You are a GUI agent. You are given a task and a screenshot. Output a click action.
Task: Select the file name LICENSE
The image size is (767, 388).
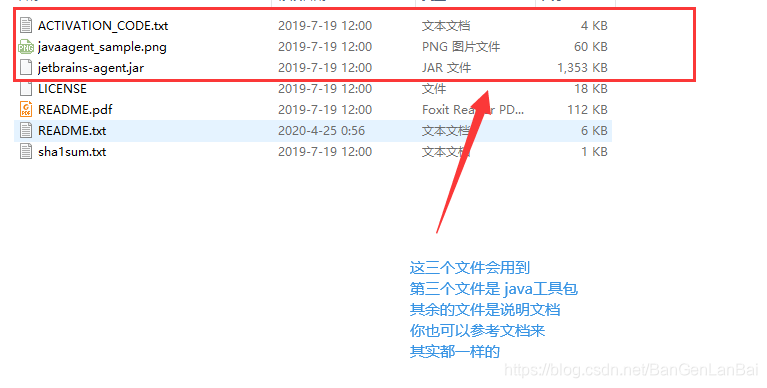(62, 89)
